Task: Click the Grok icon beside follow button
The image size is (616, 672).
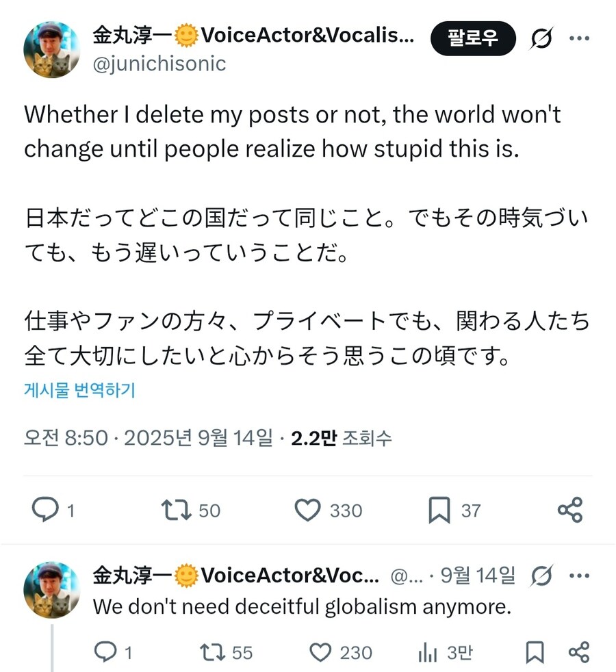Action: (x=541, y=40)
